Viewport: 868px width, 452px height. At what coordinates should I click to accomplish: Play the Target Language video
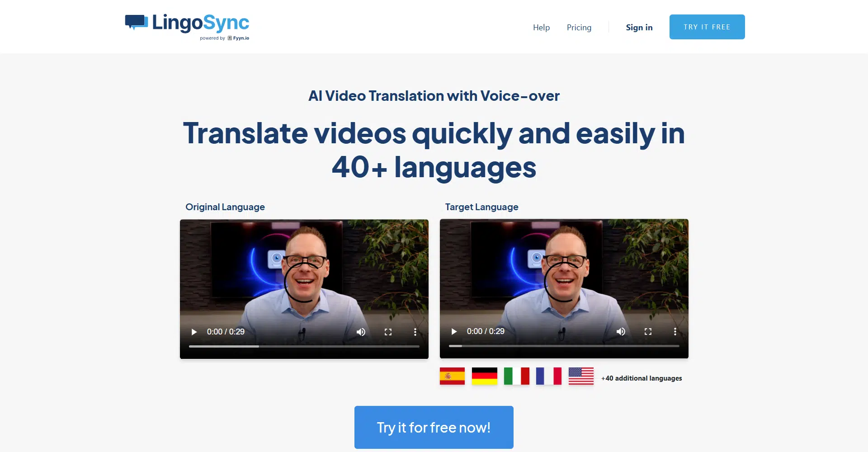pos(454,331)
